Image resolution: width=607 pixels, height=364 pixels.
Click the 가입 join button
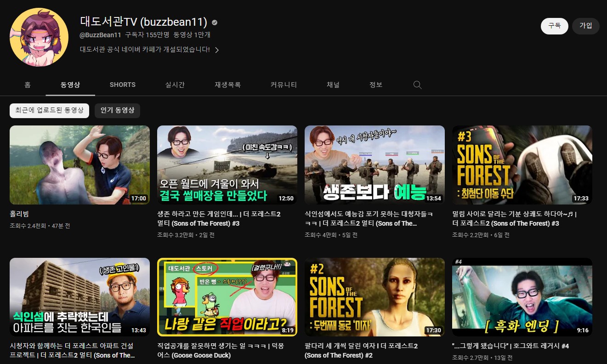[x=586, y=26]
